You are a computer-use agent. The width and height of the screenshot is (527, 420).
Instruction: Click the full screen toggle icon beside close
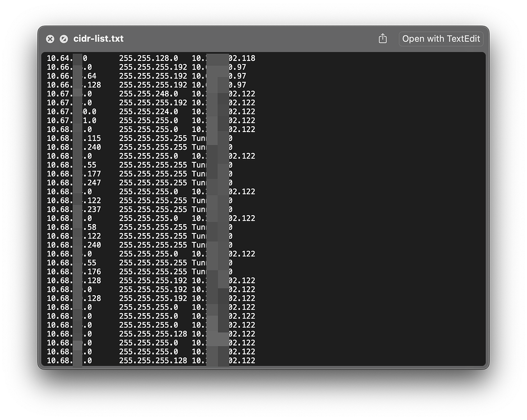[x=64, y=39]
